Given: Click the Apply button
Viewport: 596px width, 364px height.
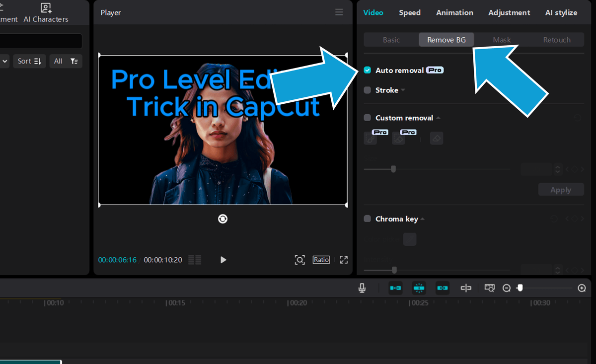Looking at the screenshot, I should pyautogui.click(x=561, y=190).
